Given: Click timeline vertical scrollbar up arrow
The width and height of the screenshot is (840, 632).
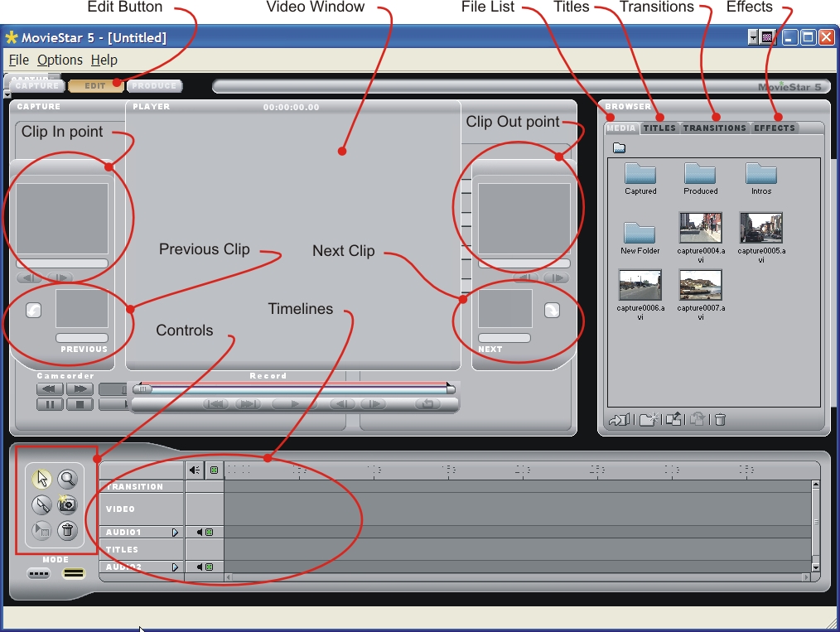Looking at the screenshot, I should pyautogui.click(x=815, y=485).
